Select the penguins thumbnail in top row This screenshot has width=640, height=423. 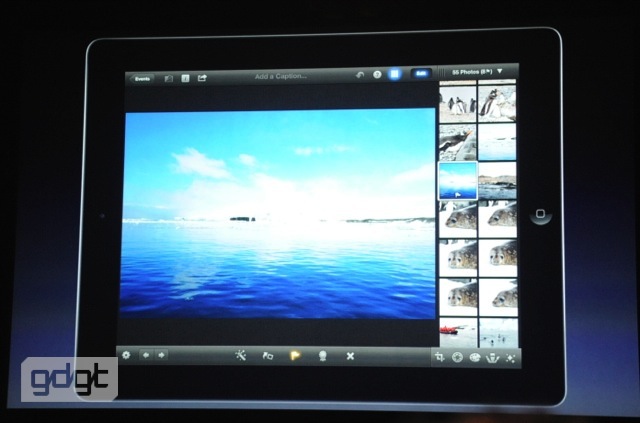coord(459,100)
